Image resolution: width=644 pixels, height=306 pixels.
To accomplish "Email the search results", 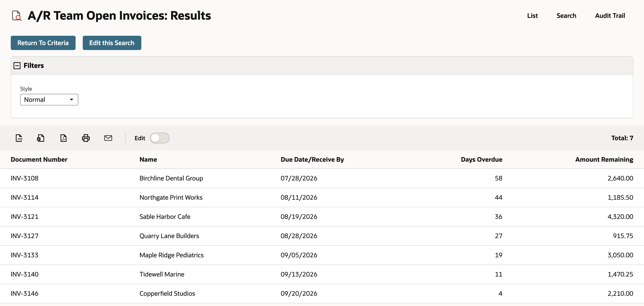I will pyautogui.click(x=108, y=138).
